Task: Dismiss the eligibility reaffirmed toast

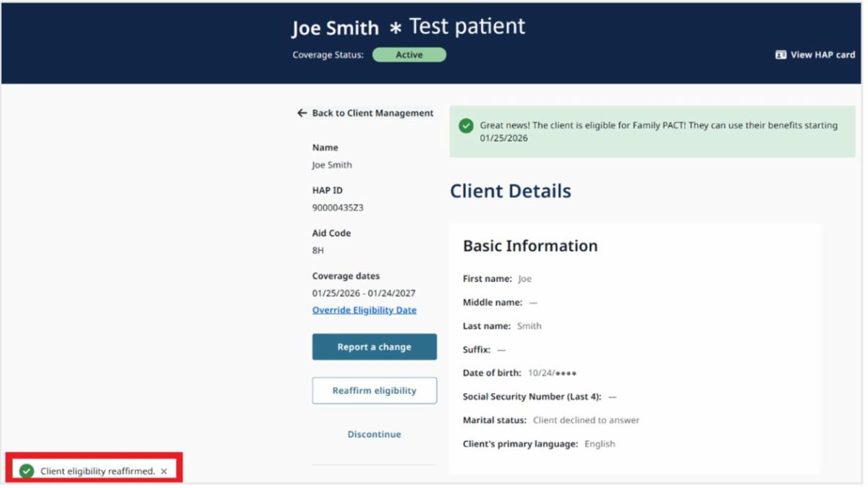Action: click(x=164, y=471)
